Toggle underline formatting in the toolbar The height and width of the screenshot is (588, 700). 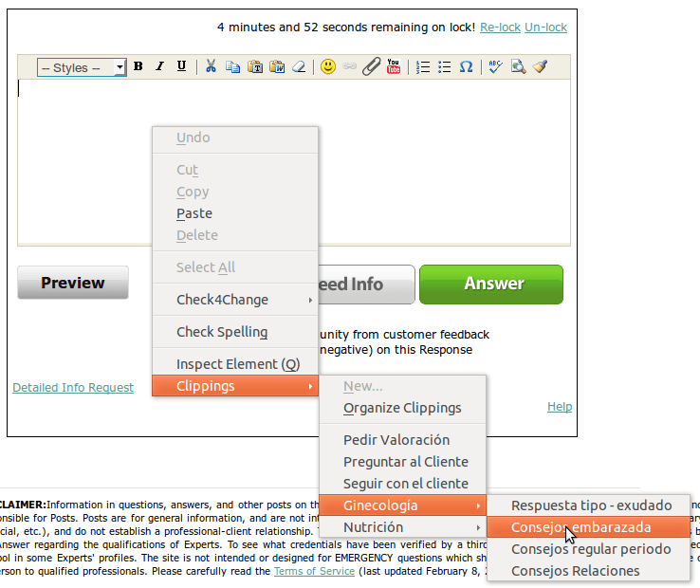point(181,66)
